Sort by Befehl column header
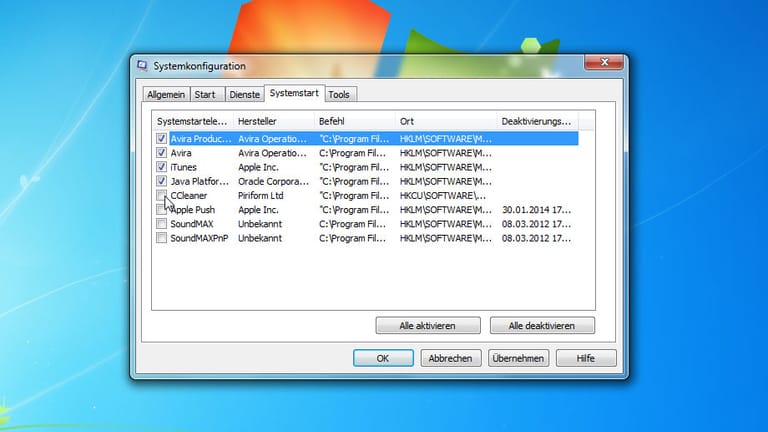768x432 pixels. (x=355, y=121)
